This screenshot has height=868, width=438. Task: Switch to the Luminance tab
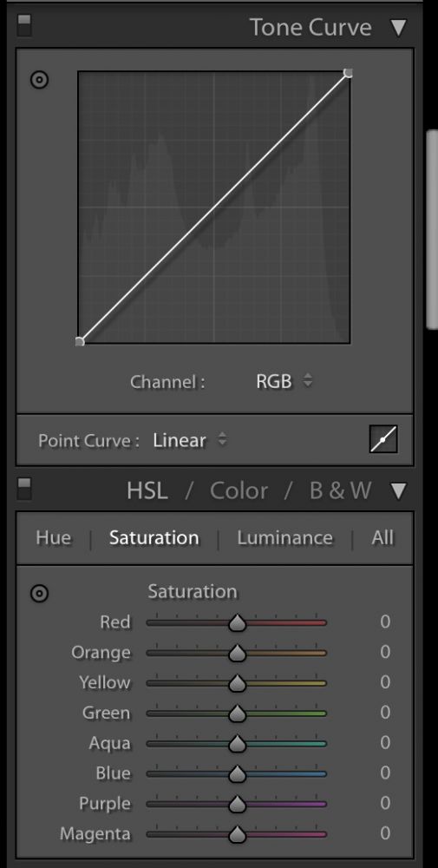284,538
